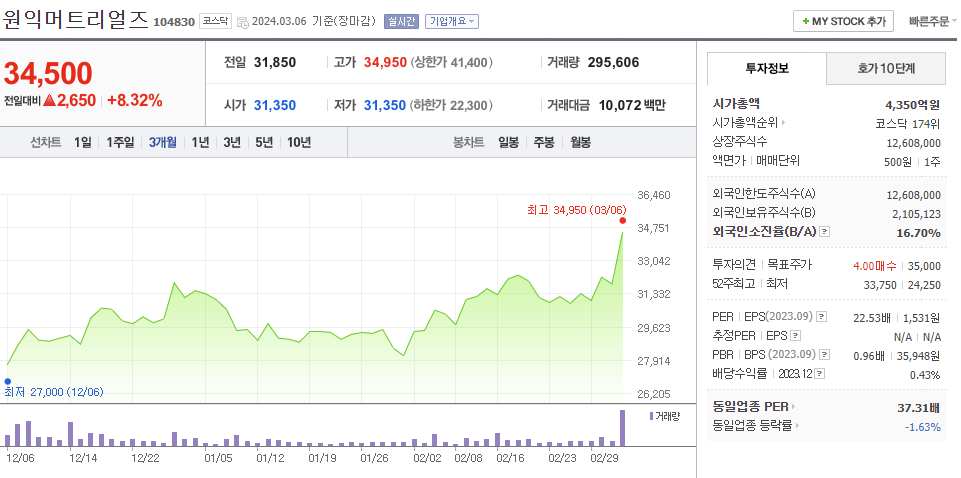The width and height of the screenshot is (961, 478).
Task: Click the 전일 value 31,850
Action: click(x=275, y=63)
